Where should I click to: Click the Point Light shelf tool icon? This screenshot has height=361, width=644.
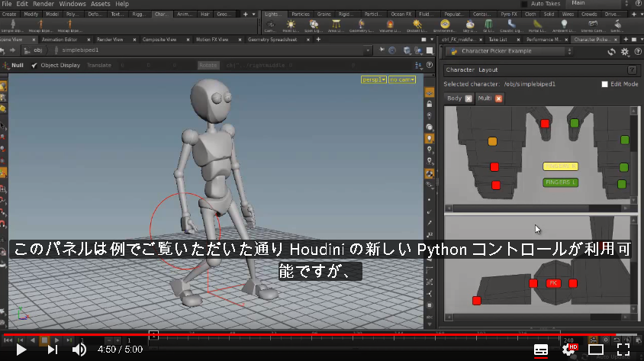click(x=291, y=25)
